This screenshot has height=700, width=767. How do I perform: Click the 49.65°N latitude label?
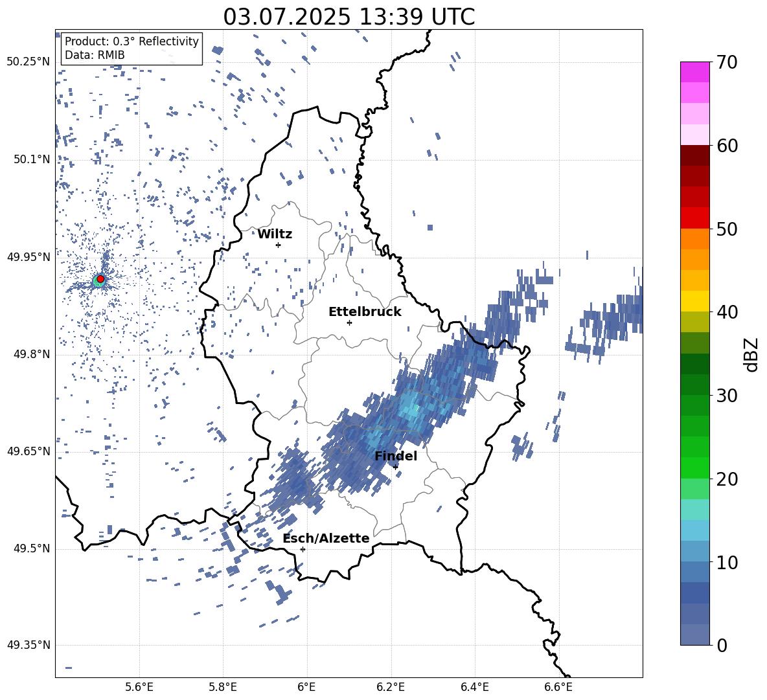(x=29, y=451)
